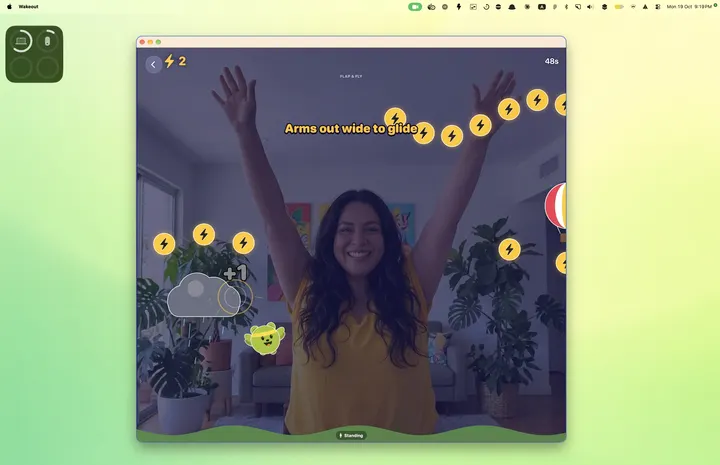Click the Standing posture indicator

pos(351,435)
